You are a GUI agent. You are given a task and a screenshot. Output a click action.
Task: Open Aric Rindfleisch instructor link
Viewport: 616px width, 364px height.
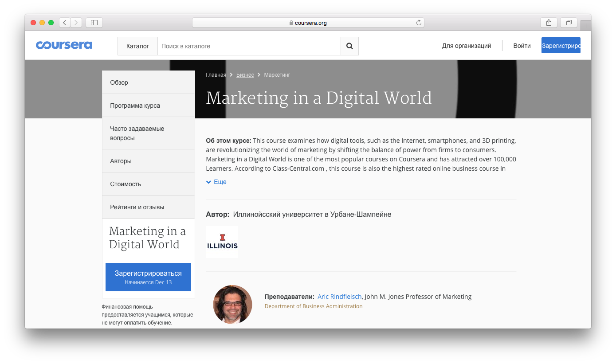340,297
